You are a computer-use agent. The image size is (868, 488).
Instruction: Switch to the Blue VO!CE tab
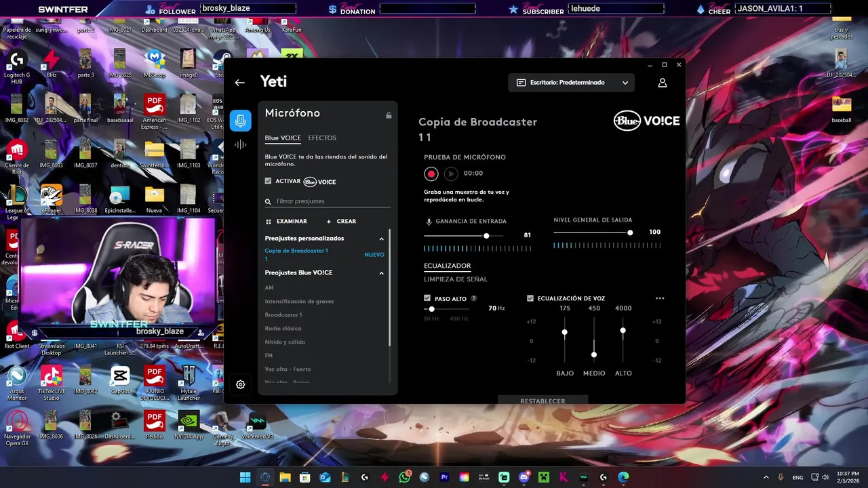pos(283,138)
